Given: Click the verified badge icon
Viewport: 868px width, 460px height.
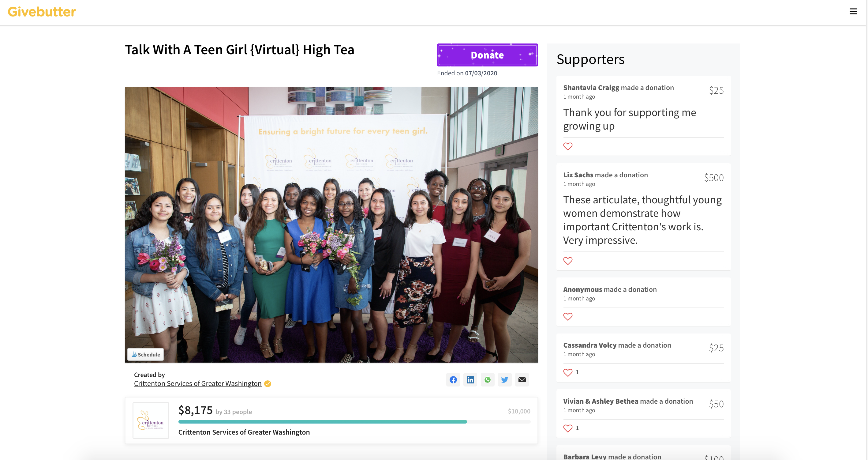Looking at the screenshot, I should [x=268, y=384].
